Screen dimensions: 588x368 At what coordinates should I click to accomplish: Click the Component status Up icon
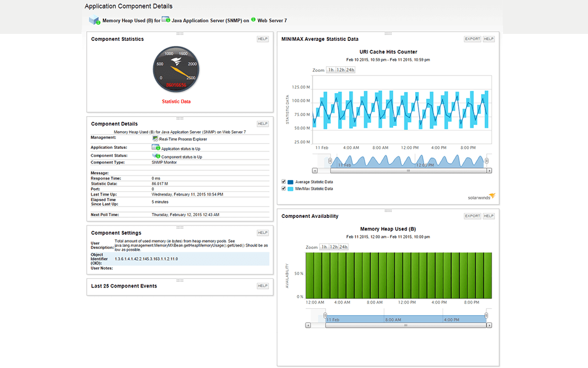[156, 156]
